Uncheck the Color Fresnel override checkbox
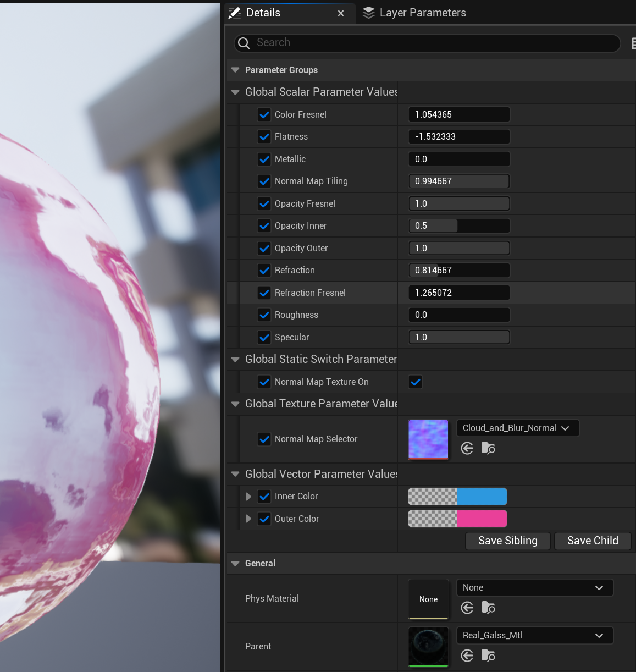Viewport: 636px width, 672px height. [264, 114]
